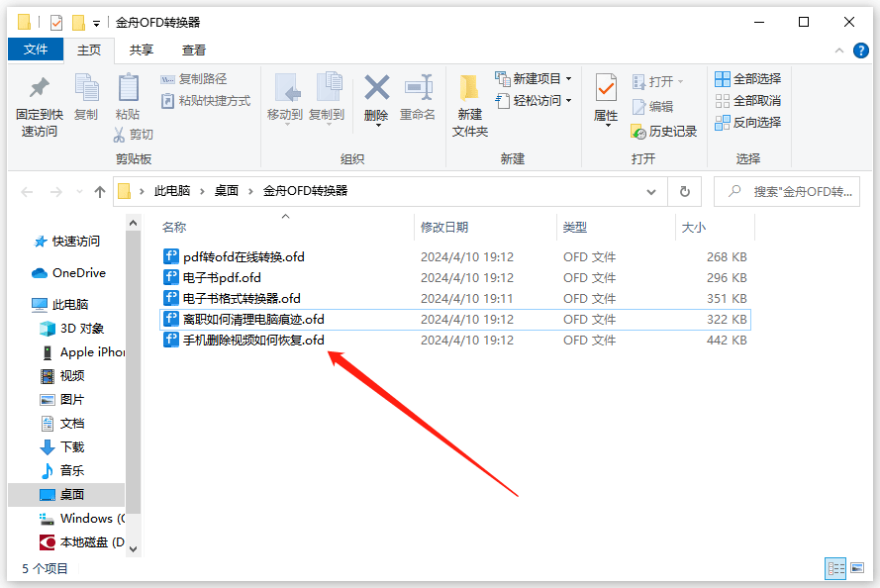Switch to large icons view toggle
This screenshot has height=588, width=880.
[858, 567]
